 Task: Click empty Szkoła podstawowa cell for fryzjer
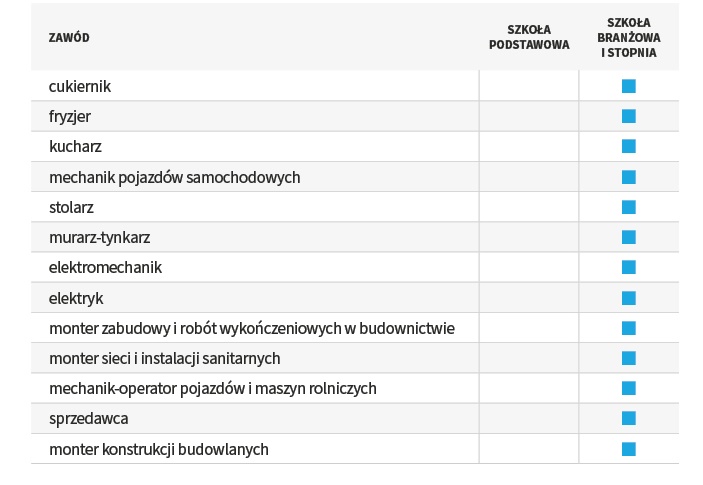pos(529,116)
